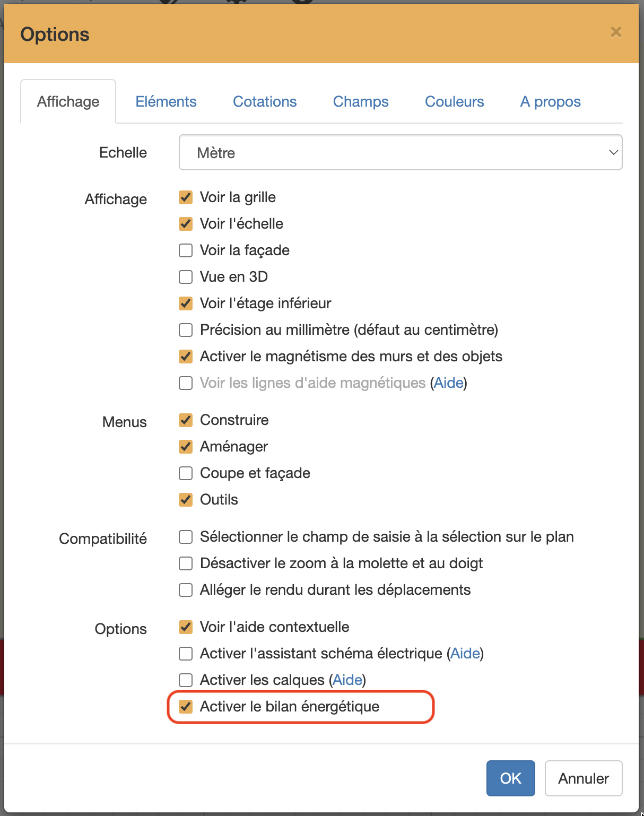Disable 'Activer le bilan énergétique'
The height and width of the screenshot is (816, 644).
[186, 706]
